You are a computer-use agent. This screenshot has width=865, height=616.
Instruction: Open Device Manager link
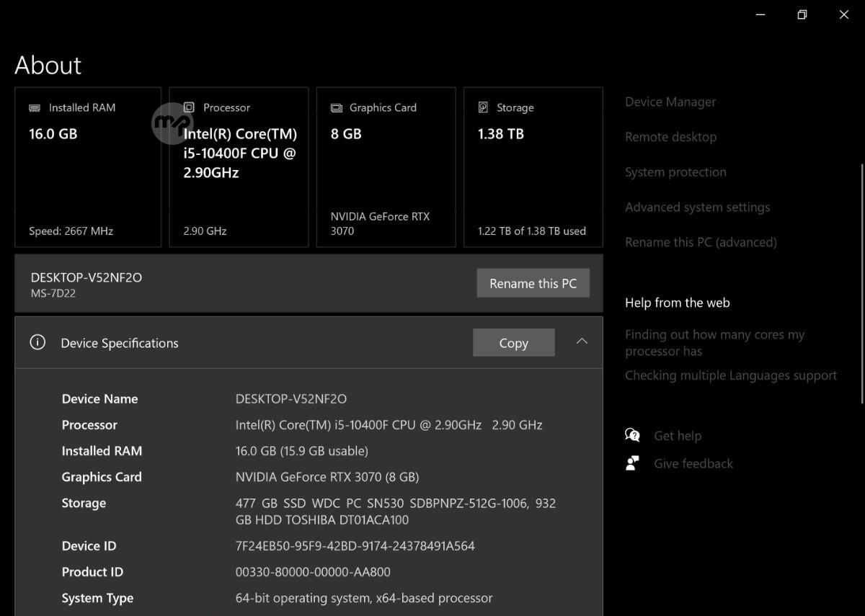[670, 102]
